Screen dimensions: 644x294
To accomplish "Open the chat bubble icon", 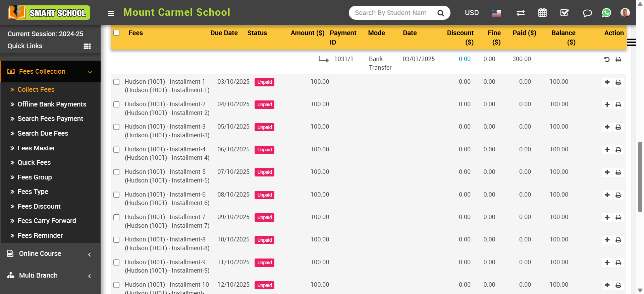I will [587, 13].
